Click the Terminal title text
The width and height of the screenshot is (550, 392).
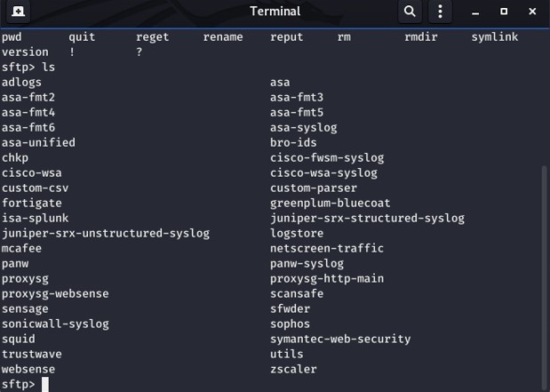point(275,12)
